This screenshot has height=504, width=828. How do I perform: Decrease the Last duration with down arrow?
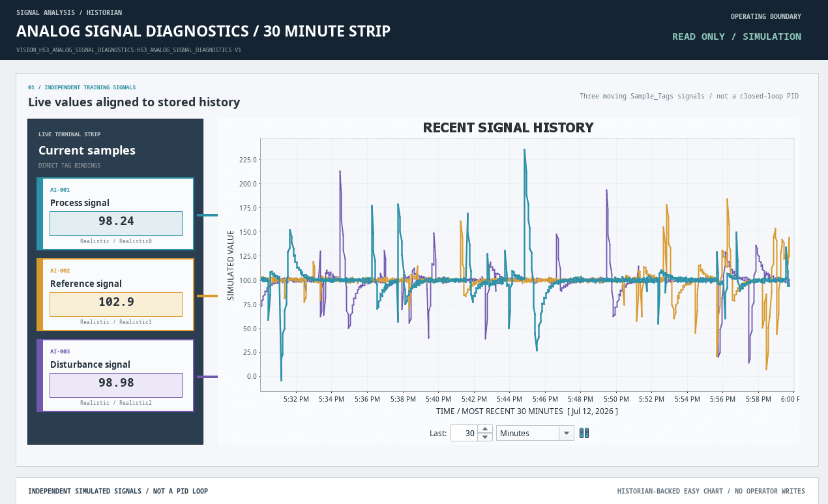point(484,437)
